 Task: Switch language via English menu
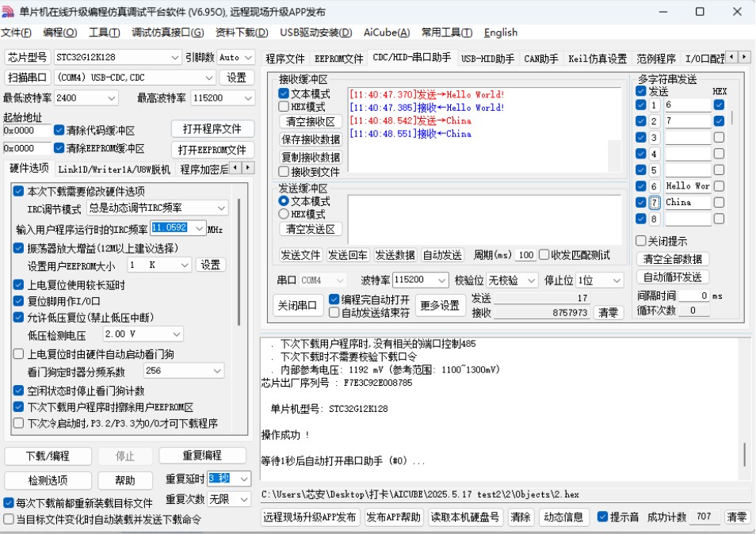(501, 32)
